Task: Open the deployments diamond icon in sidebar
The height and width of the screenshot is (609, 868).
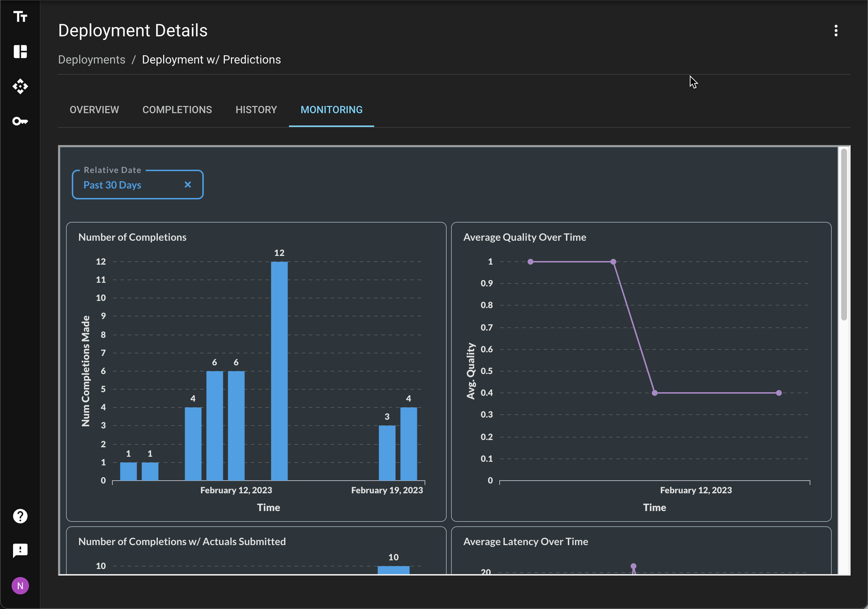Action: pos(20,86)
